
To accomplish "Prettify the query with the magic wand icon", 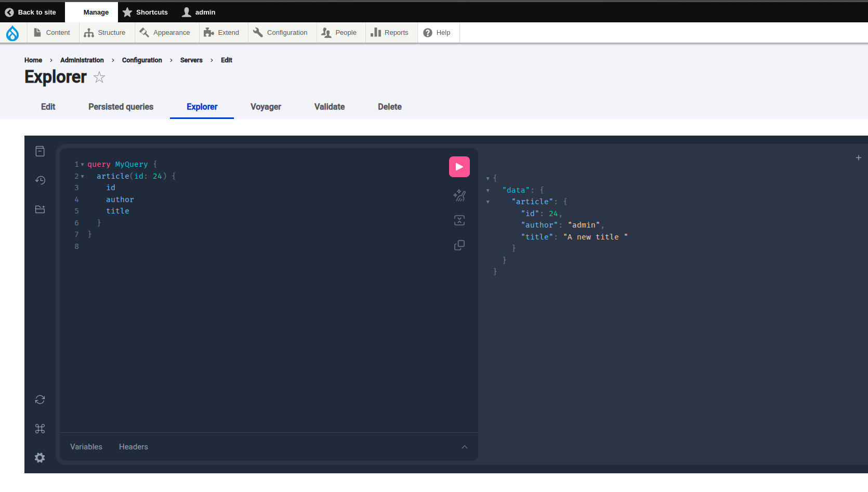I will click(x=459, y=195).
